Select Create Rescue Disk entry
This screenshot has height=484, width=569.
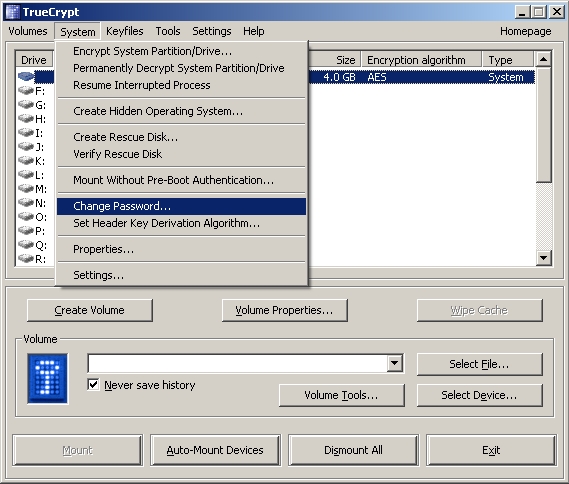[x=181, y=137]
